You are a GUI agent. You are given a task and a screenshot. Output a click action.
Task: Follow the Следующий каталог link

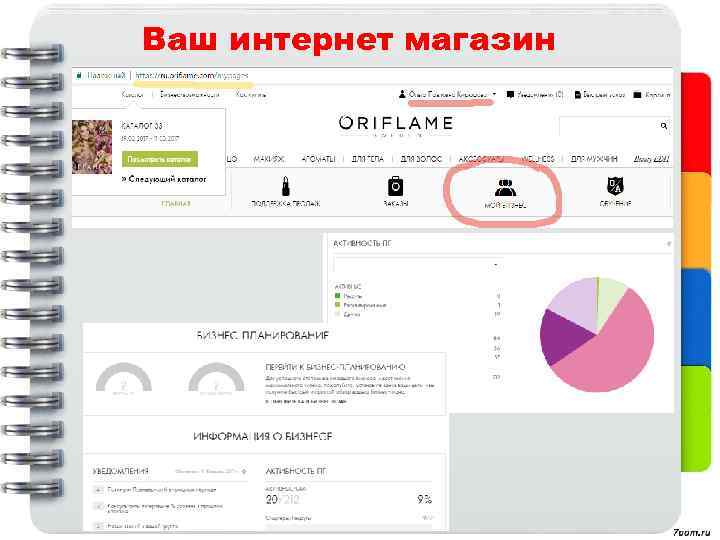pos(164,179)
